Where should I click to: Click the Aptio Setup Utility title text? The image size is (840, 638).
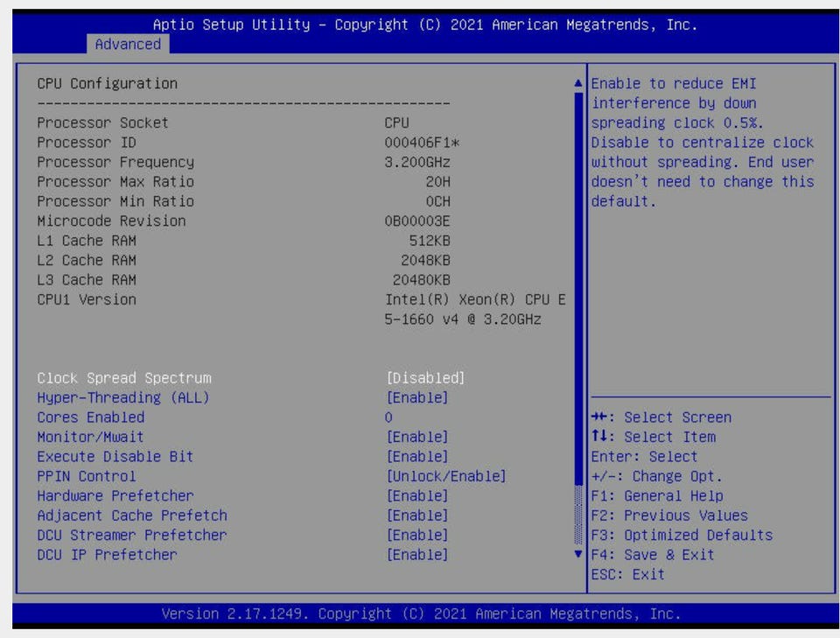point(425,25)
